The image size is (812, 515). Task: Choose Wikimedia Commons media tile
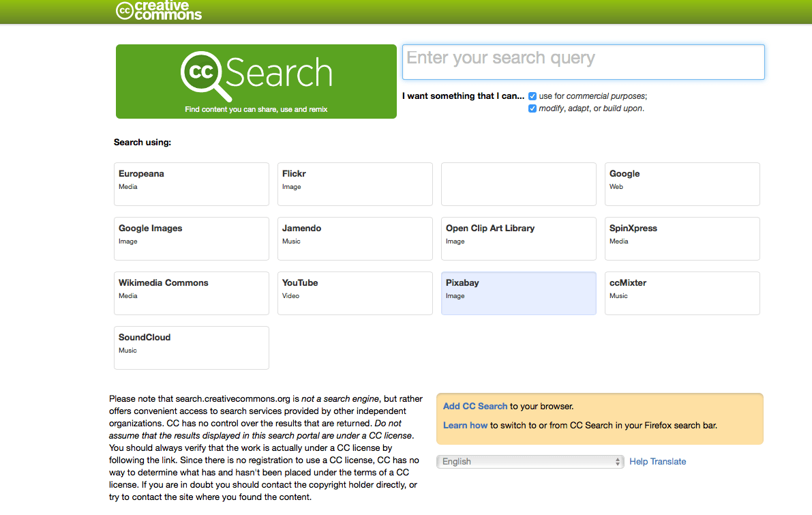(191, 293)
